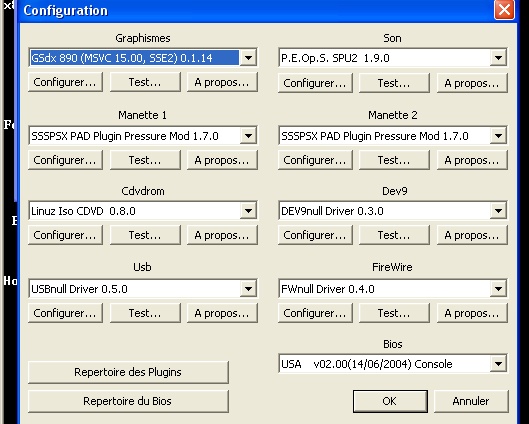Configure the FireWire plugin
This screenshot has height=424, width=529.
pyautogui.click(x=315, y=313)
